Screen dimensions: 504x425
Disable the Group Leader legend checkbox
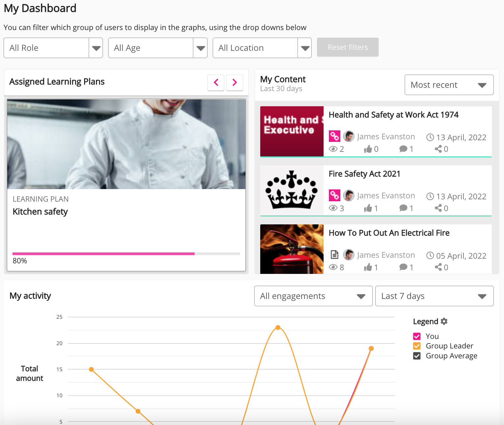tap(417, 346)
